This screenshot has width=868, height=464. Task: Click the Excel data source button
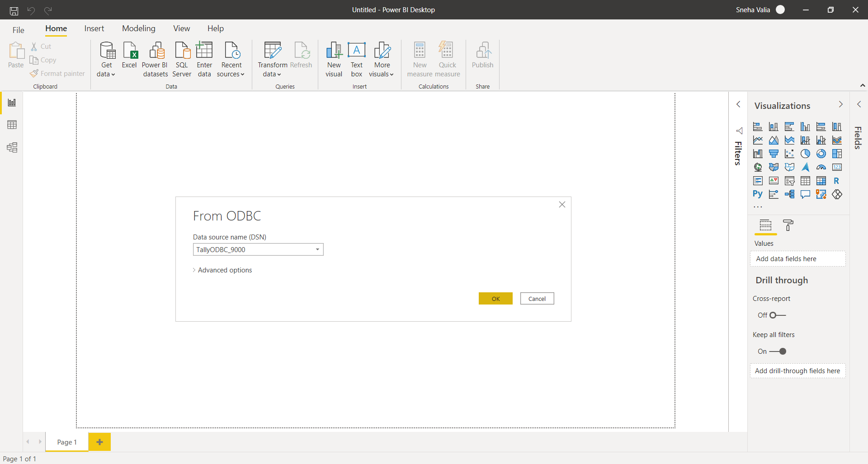129,55
